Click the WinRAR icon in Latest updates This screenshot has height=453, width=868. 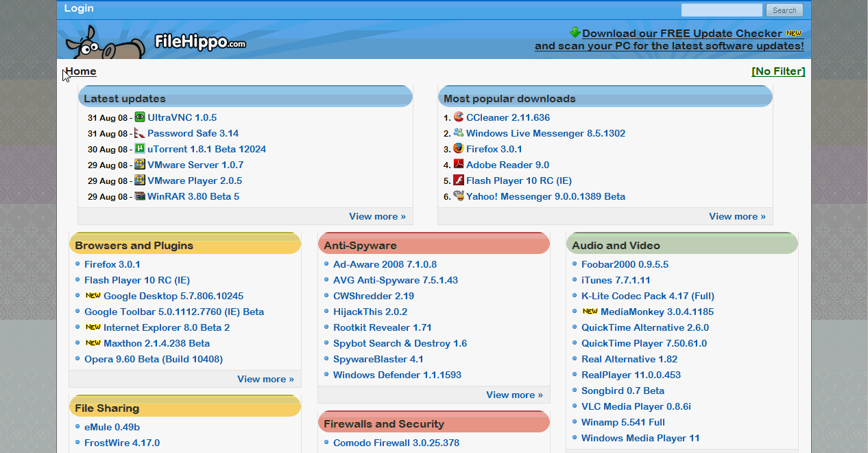140,196
